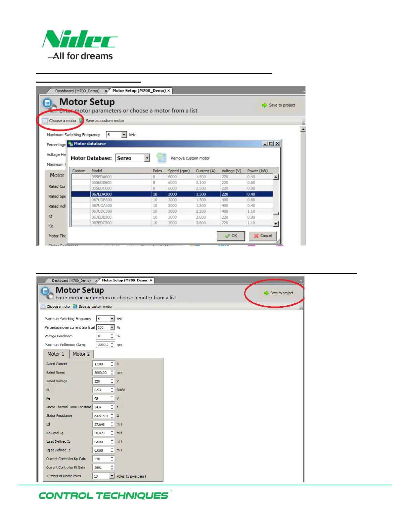Click motor list scrollbar up arrow
This screenshot has height=532, width=411.
[x=276, y=177]
